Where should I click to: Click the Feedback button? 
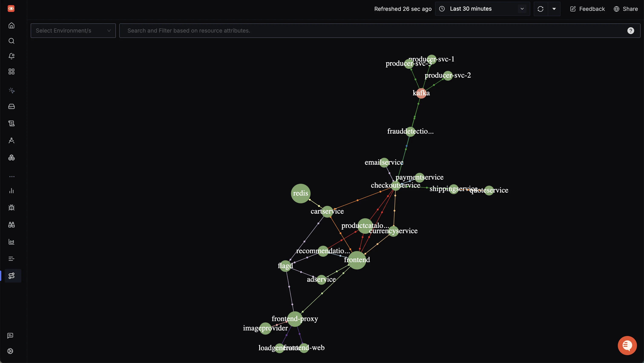[x=587, y=9]
